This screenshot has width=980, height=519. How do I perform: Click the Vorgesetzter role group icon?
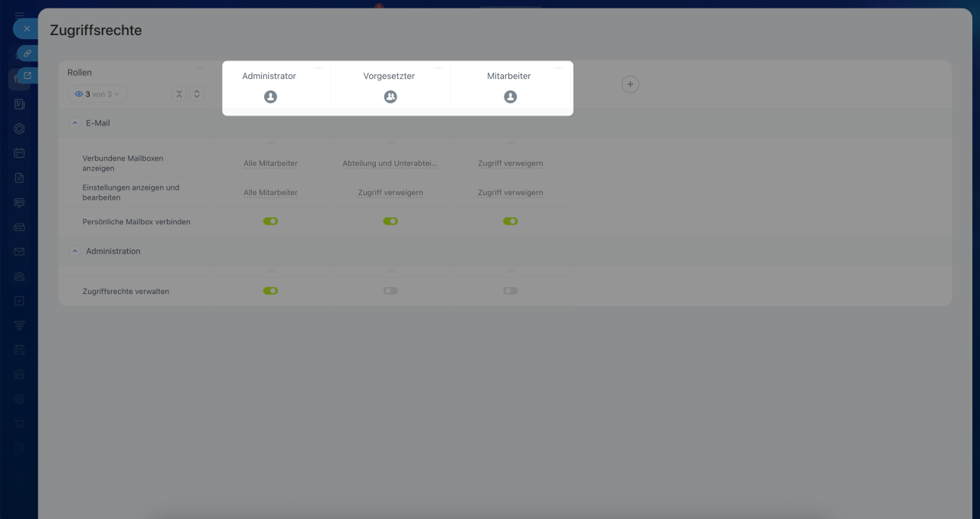[x=390, y=97]
